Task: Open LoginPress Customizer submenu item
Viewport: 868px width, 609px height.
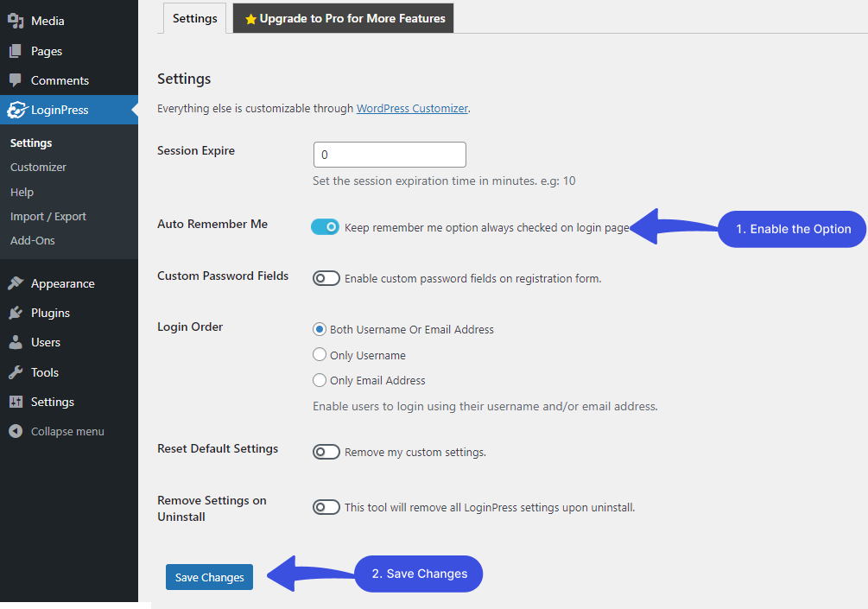Action: coord(38,168)
